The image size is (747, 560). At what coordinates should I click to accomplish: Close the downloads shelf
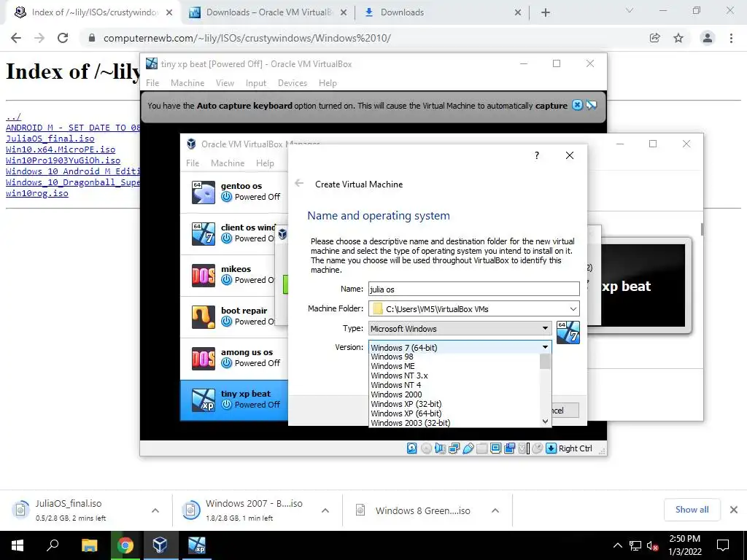[x=734, y=510]
